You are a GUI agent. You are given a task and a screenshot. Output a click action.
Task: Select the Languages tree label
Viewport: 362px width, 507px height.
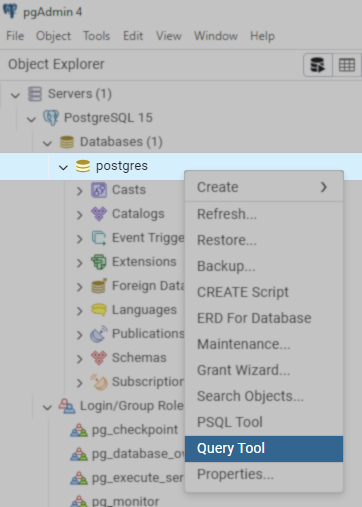click(144, 310)
